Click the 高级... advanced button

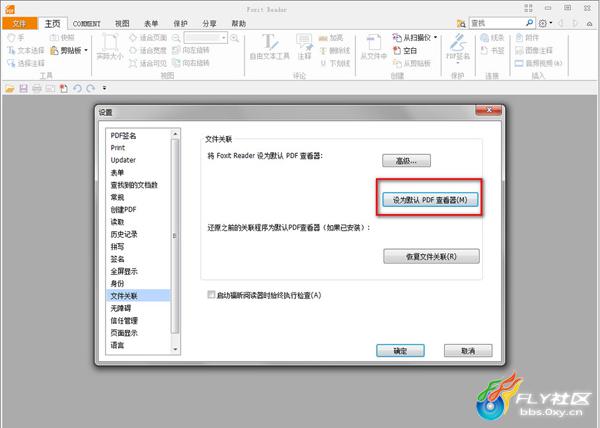[406, 161]
